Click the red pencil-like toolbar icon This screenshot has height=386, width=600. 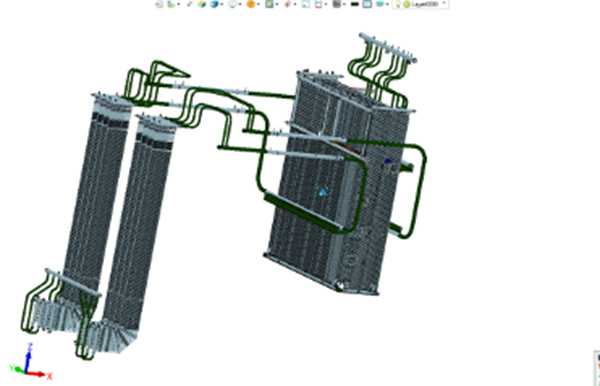click(189, 4)
